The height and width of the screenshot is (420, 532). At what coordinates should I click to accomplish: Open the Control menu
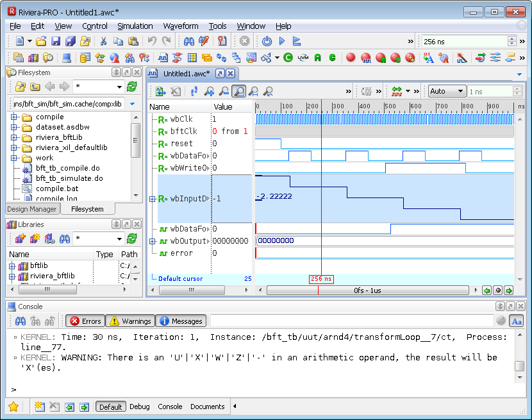(x=95, y=26)
